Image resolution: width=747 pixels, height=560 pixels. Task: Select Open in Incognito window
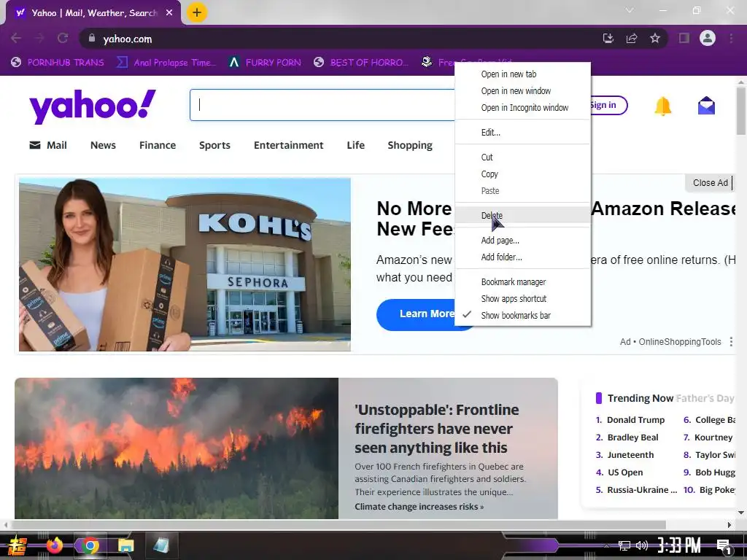[x=522, y=108]
